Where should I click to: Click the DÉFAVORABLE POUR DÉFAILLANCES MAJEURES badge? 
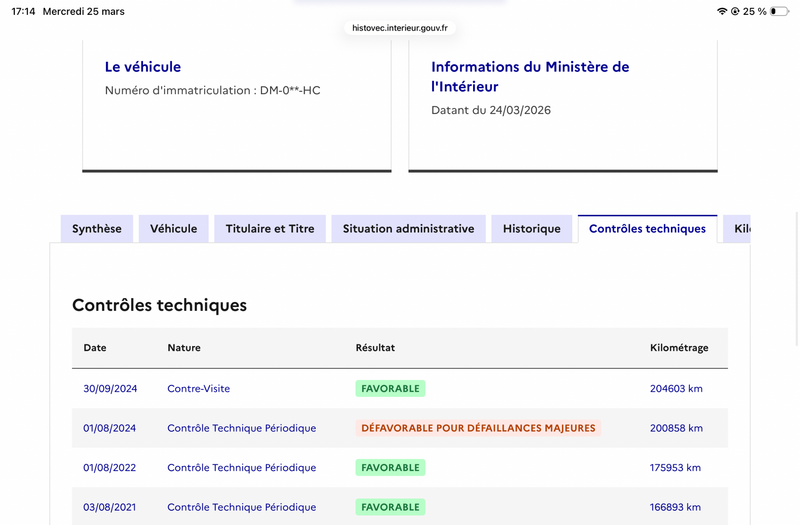point(478,428)
